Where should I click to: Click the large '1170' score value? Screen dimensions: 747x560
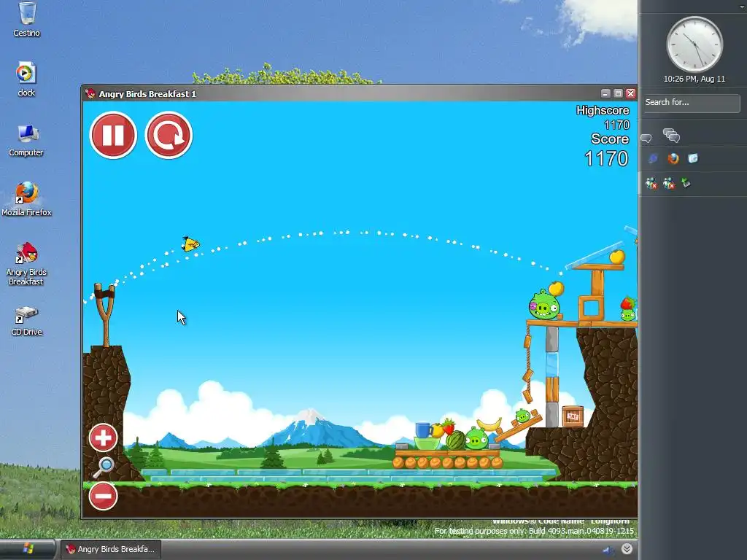point(606,158)
